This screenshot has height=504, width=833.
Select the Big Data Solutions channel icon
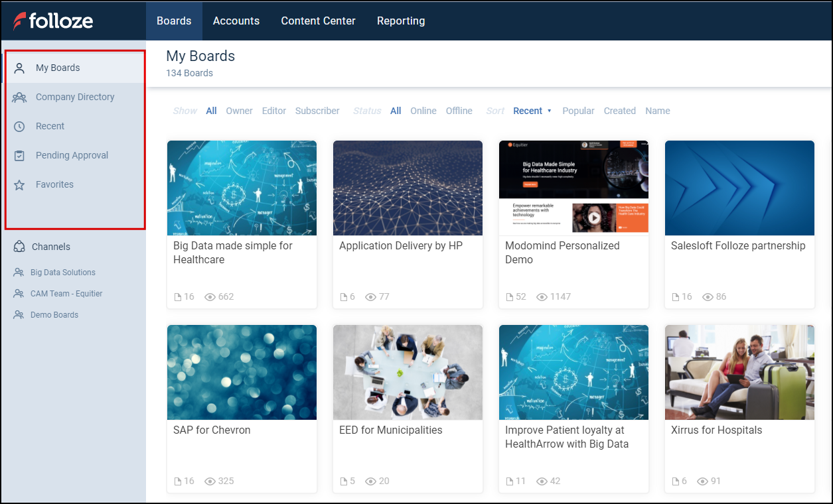[x=19, y=272]
